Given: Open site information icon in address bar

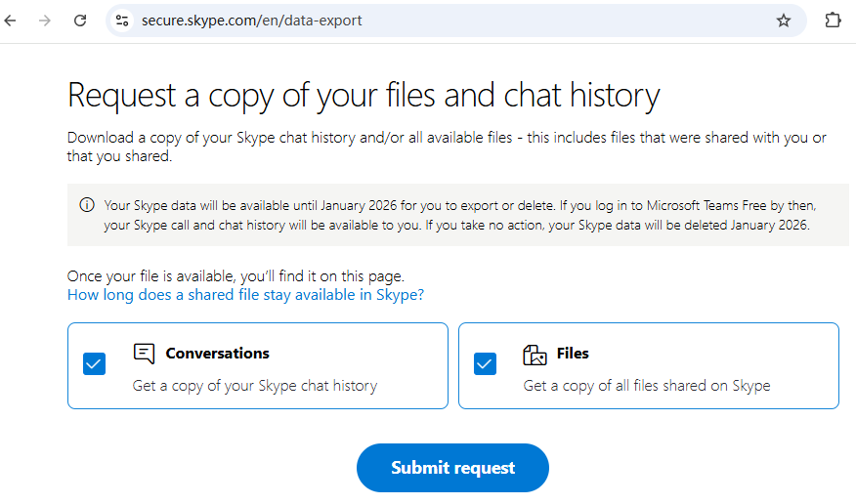Looking at the screenshot, I should 122,21.
